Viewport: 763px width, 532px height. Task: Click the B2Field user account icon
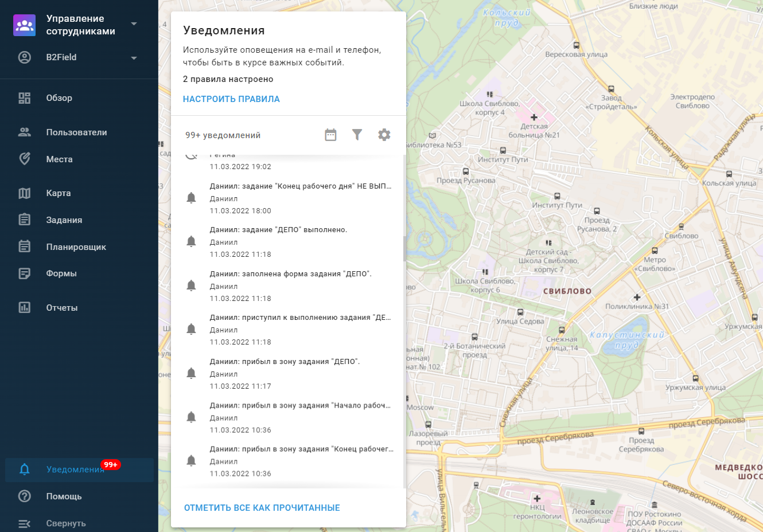click(x=25, y=57)
